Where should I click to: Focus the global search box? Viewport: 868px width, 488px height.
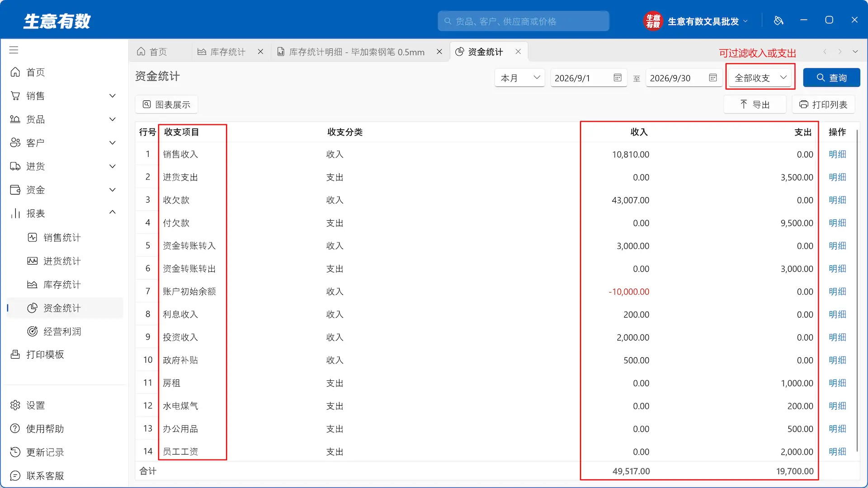523,21
